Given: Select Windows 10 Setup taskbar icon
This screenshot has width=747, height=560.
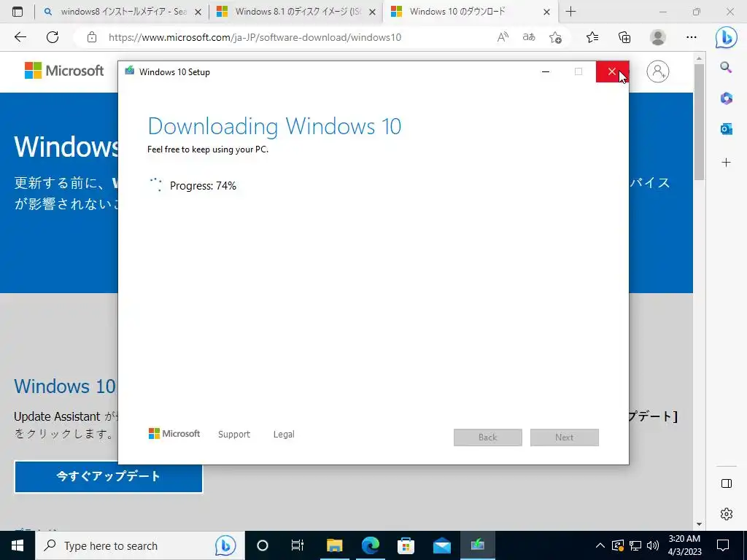Looking at the screenshot, I should click(477, 545).
